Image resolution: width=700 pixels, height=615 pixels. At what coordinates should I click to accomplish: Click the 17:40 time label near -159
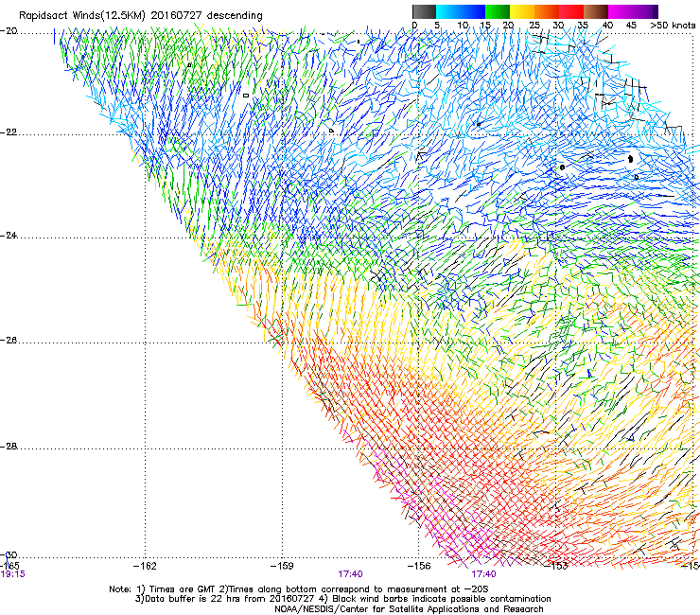tap(350, 574)
